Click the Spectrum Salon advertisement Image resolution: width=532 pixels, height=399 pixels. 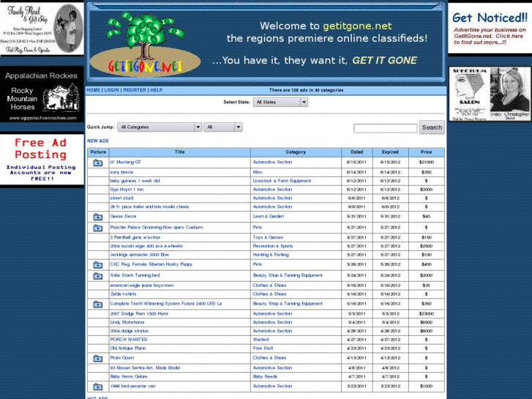[x=490, y=94]
